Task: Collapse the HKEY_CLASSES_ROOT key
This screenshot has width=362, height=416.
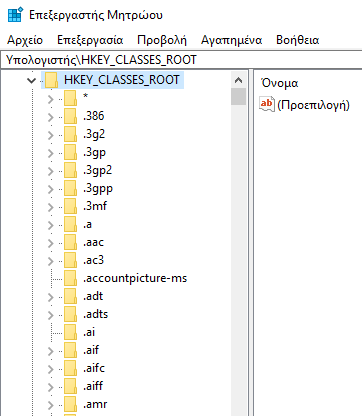Action: point(32,80)
